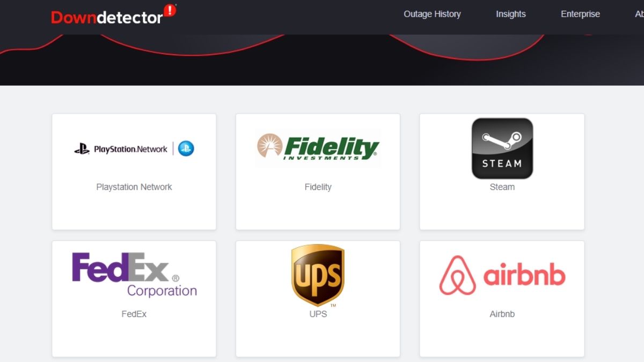
Task: Click the partially visible About menu item
Action: tap(639, 14)
